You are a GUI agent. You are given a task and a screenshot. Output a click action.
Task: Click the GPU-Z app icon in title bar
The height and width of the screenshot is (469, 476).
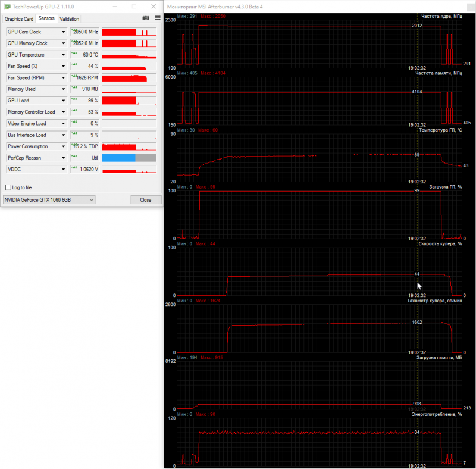(x=7, y=7)
